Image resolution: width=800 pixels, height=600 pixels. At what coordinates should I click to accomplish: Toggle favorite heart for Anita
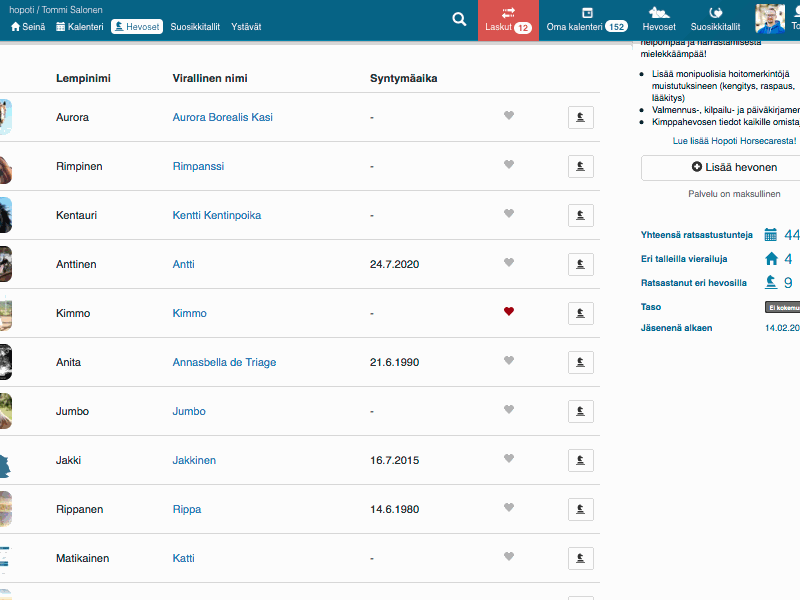click(x=508, y=362)
